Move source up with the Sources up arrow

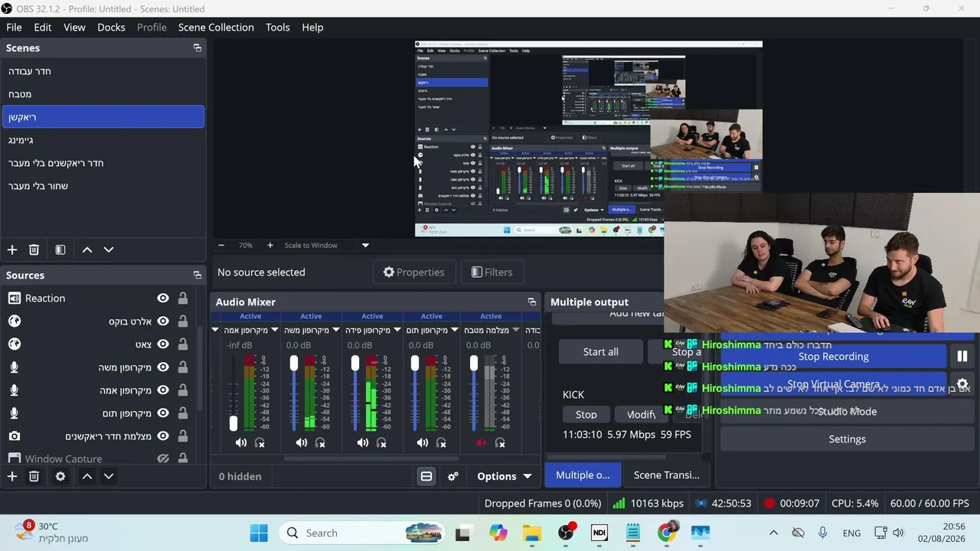click(87, 476)
